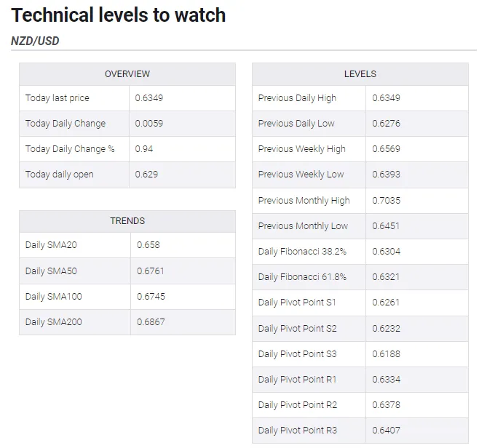Click the Technical levels to watch heading
This screenshot has width=487, height=448.
pos(119,15)
